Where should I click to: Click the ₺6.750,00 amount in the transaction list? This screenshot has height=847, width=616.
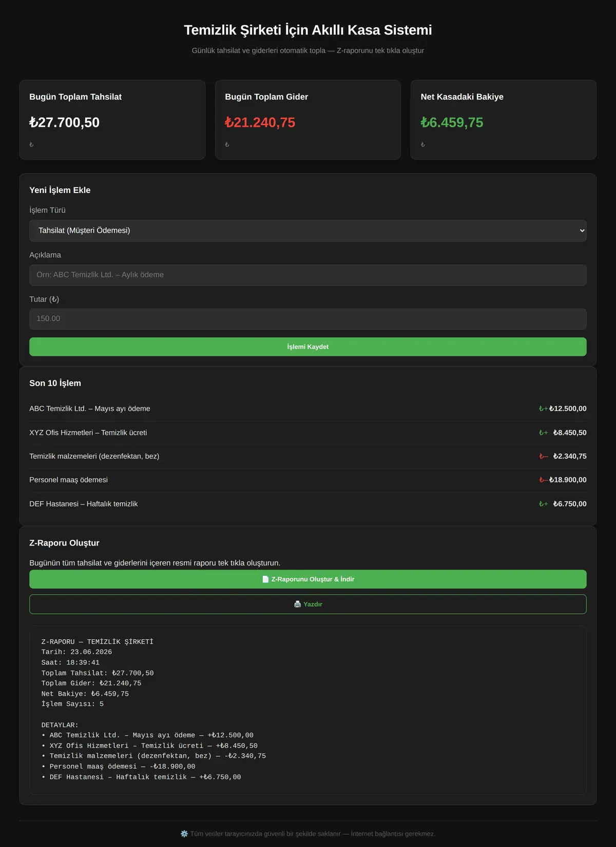pos(570,504)
